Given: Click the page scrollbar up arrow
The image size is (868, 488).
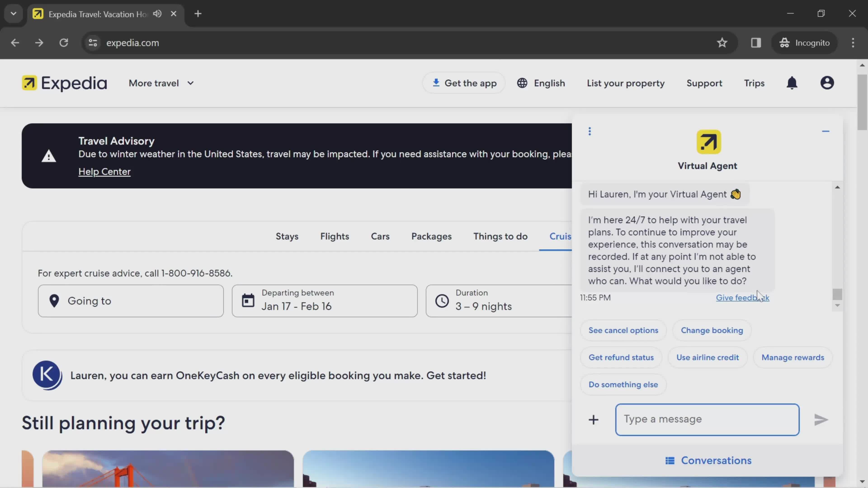Looking at the screenshot, I should 862,65.
